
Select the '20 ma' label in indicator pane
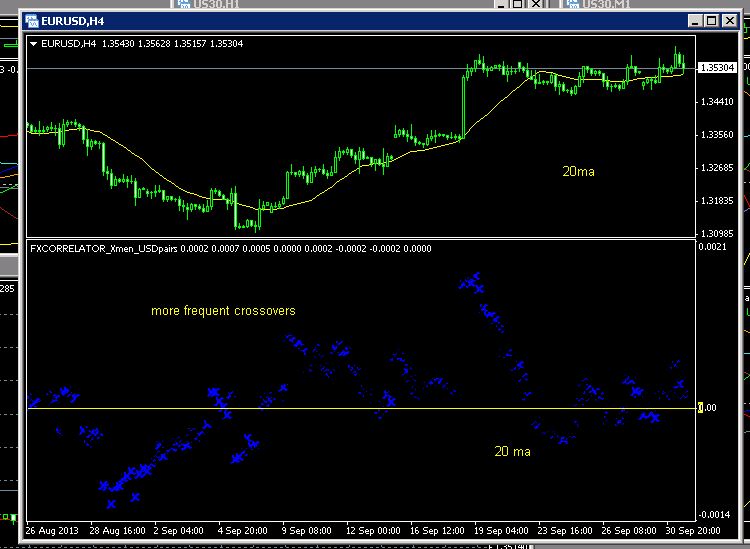point(512,451)
